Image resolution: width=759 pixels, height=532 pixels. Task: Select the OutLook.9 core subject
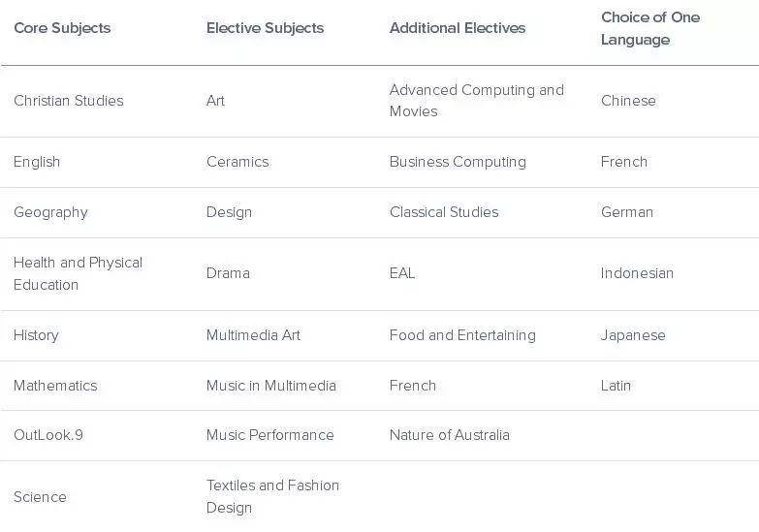(48, 435)
